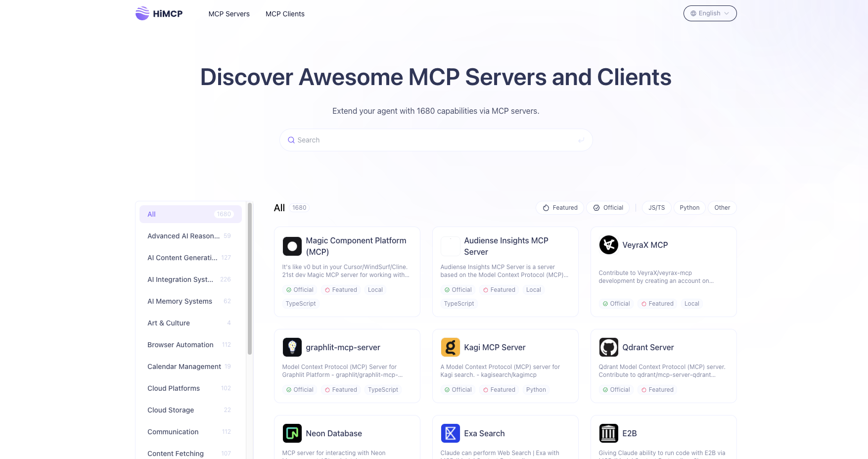
Task: Toggle the Python language filter
Action: point(689,208)
